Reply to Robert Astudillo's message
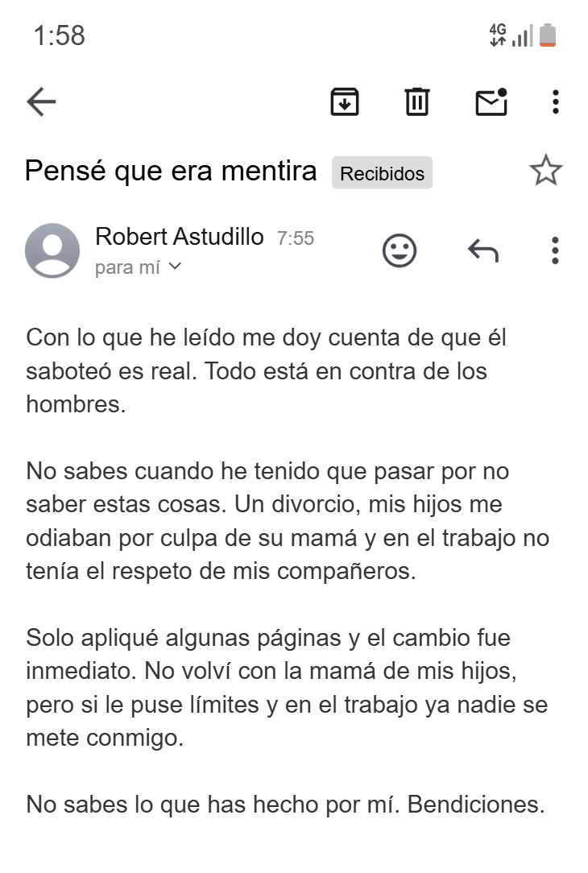Image resolution: width=588 pixels, height=873 pixels. [x=483, y=250]
